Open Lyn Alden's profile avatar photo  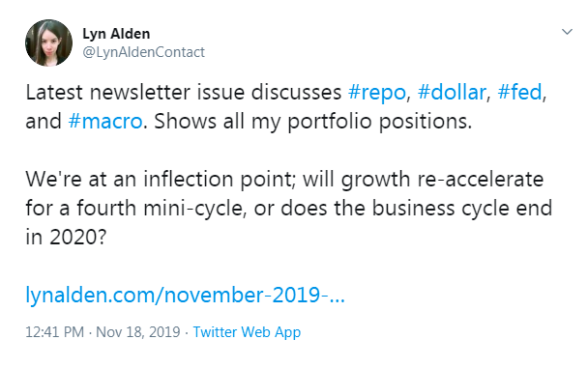coord(48,42)
